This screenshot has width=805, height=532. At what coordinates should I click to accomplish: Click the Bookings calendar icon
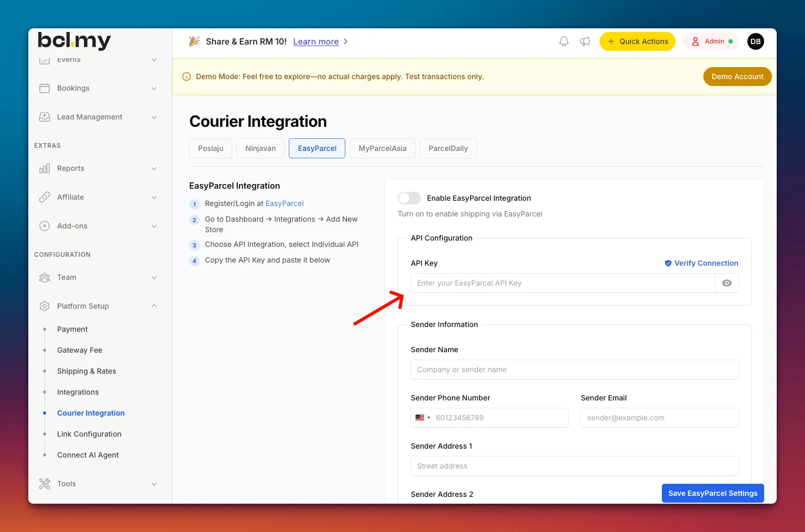point(45,88)
